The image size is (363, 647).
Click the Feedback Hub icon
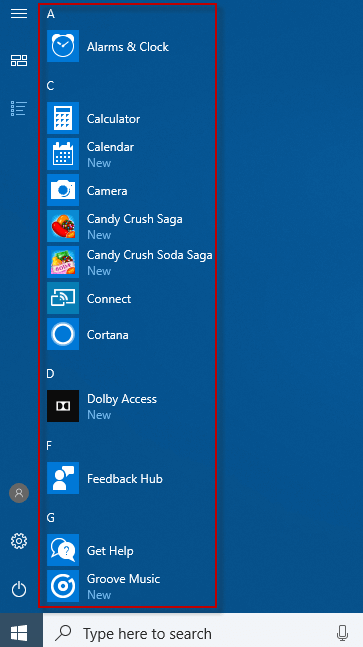(x=63, y=478)
